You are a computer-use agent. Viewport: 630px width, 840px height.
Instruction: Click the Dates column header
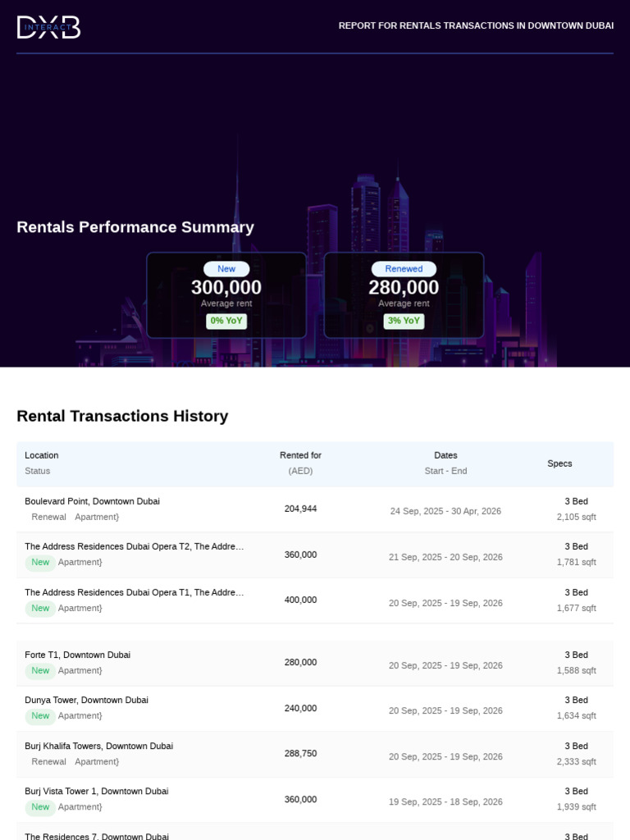445,455
